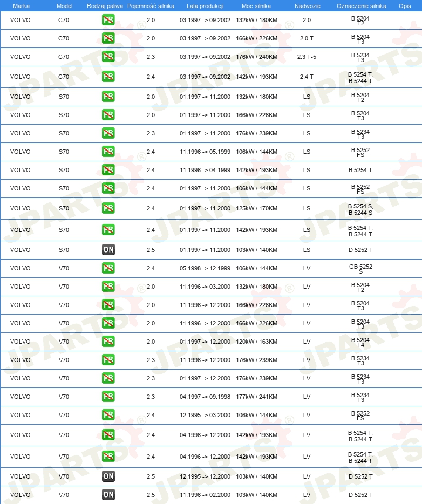
Task: Click petrol icon in C70 2.4 T row
Action: tap(108, 77)
